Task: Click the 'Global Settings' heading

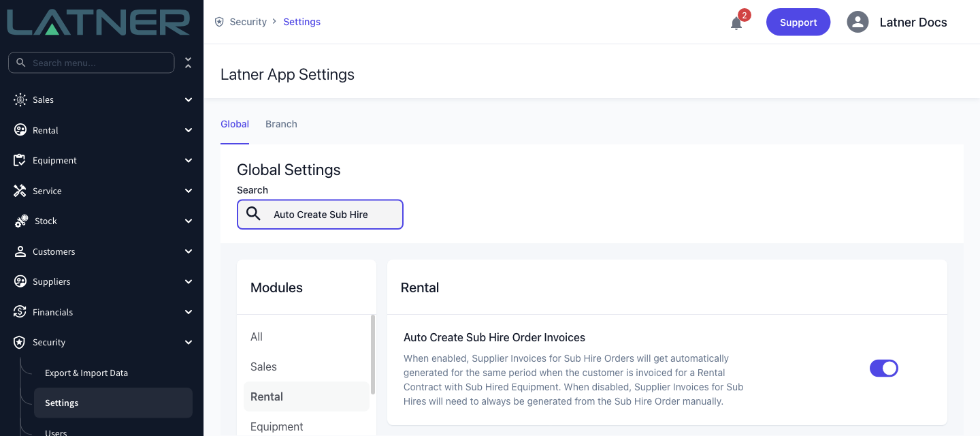Action: point(289,170)
